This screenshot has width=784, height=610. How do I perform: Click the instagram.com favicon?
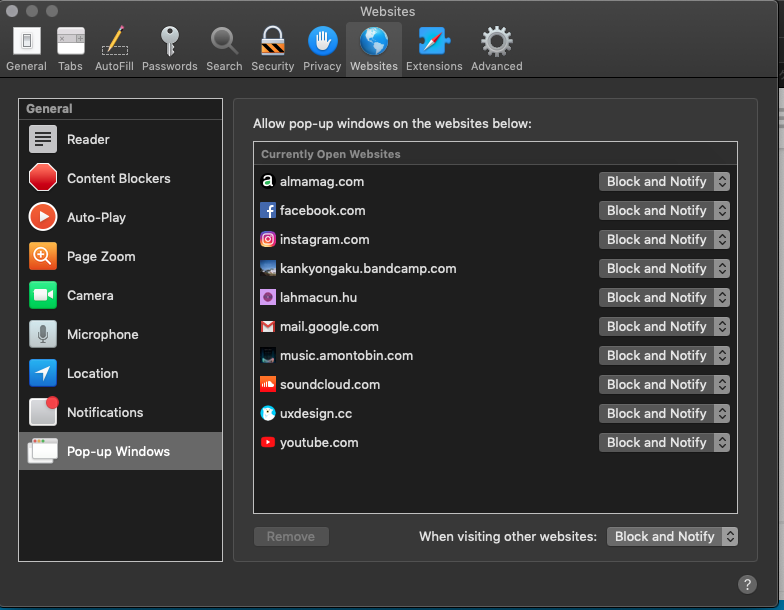pyautogui.click(x=268, y=239)
